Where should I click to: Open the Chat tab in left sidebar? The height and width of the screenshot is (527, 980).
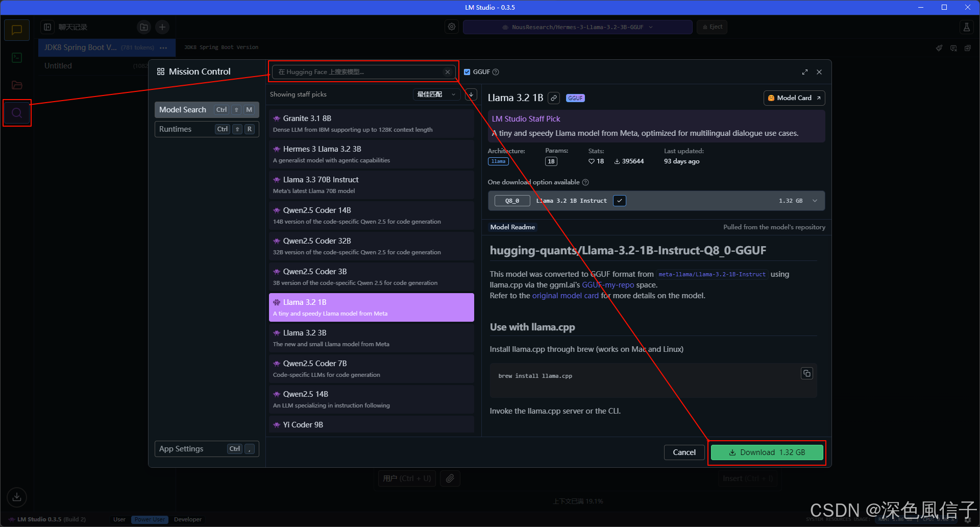[x=17, y=30]
